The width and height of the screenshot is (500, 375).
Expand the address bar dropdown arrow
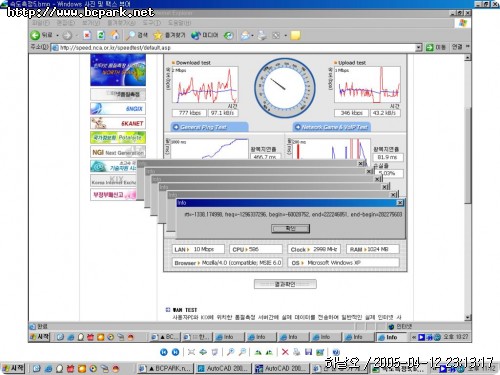pos(419,48)
